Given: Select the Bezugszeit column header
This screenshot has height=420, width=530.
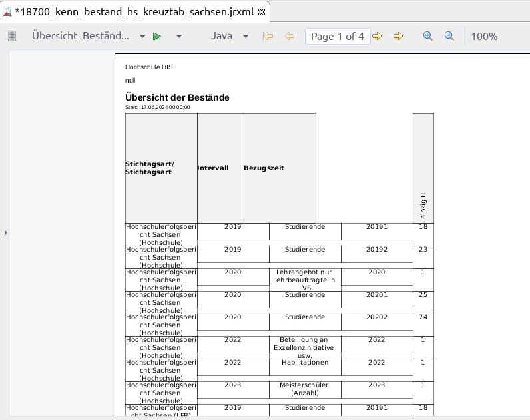Looking at the screenshot, I should 280,168.
